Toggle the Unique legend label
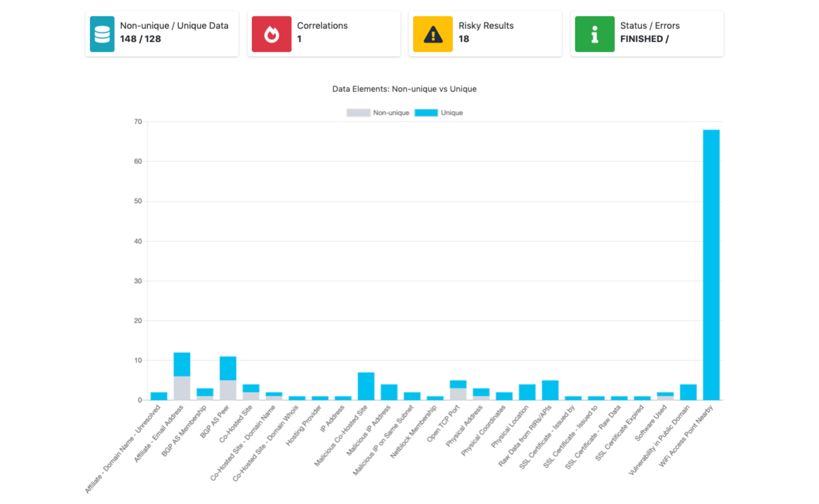 pyautogui.click(x=452, y=113)
